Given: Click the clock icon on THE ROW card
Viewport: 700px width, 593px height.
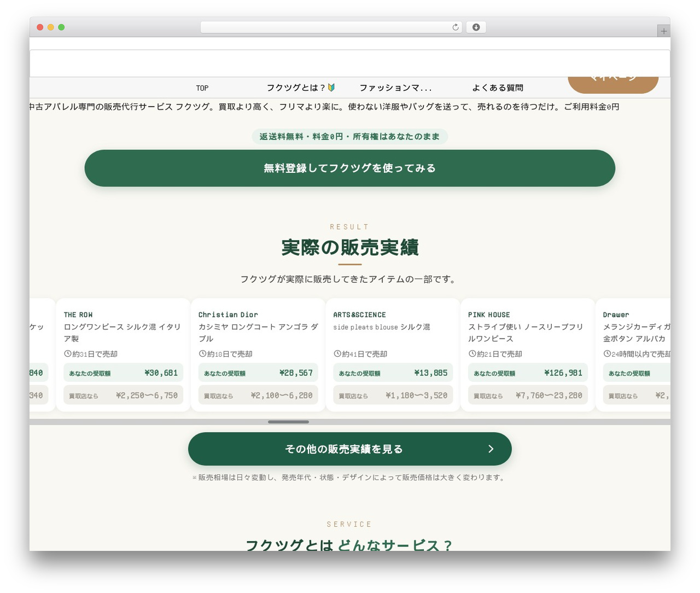Looking at the screenshot, I should pyautogui.click(x=68, y=354).
